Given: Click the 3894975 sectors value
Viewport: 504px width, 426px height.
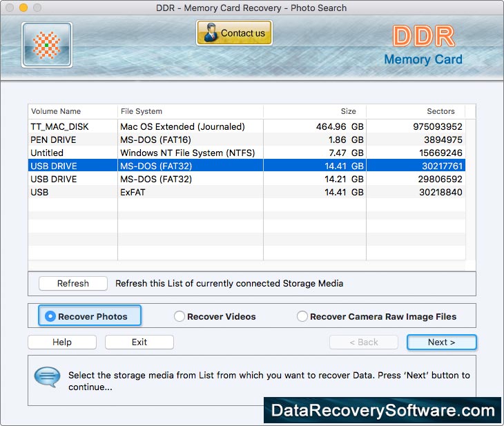Looking at the screenshot, I should 443,140.
